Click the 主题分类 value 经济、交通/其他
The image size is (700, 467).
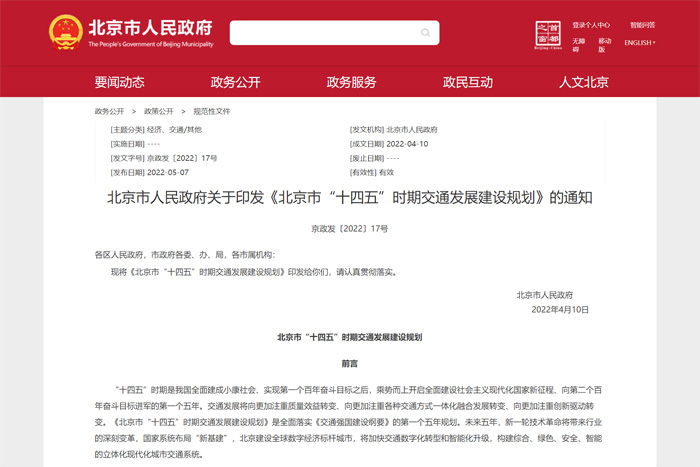click(x=174, y=129)
